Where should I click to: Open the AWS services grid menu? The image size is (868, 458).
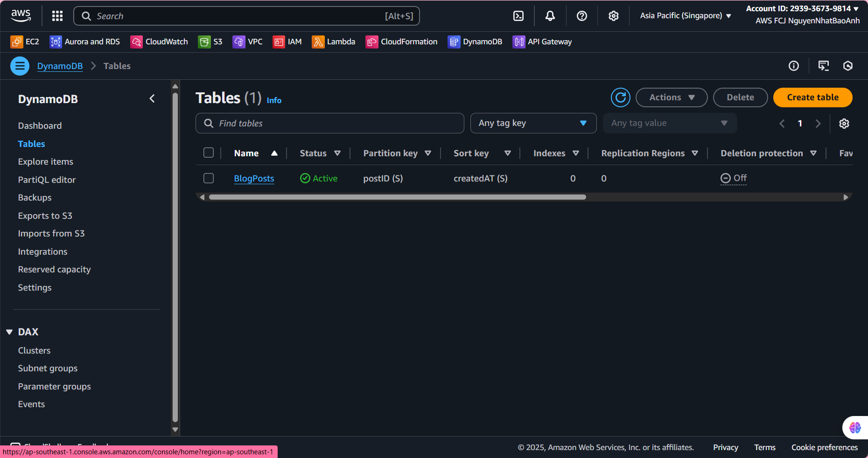pos(57,16)
